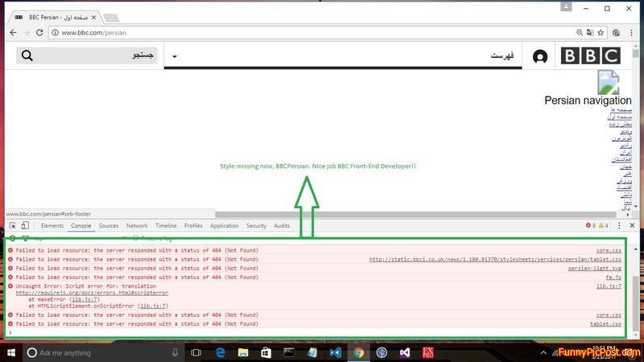Screen dimensions: 644x362
Task: Open the tablet.css link in last row
Action: tap(606, 323)
